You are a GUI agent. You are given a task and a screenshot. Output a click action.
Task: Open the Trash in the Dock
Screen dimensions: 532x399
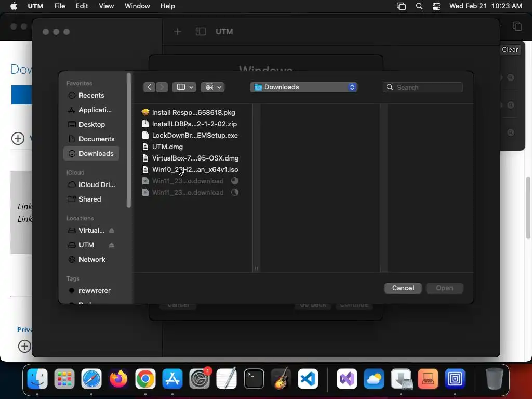pyautogui.click(x=495, y=379)
